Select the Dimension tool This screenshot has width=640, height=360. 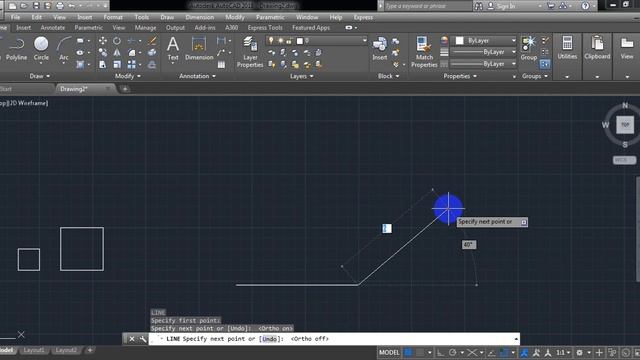(x=199, y=49)
